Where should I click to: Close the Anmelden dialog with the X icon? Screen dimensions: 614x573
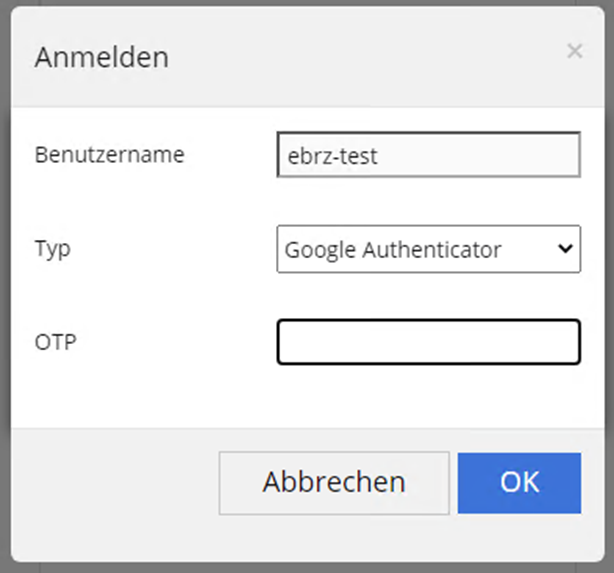click(574, 51)
